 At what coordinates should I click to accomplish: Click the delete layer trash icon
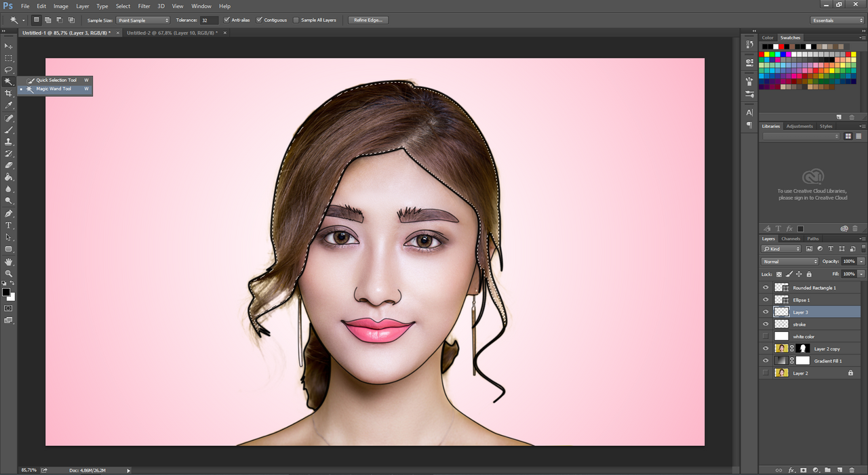(x=852, y=470)
